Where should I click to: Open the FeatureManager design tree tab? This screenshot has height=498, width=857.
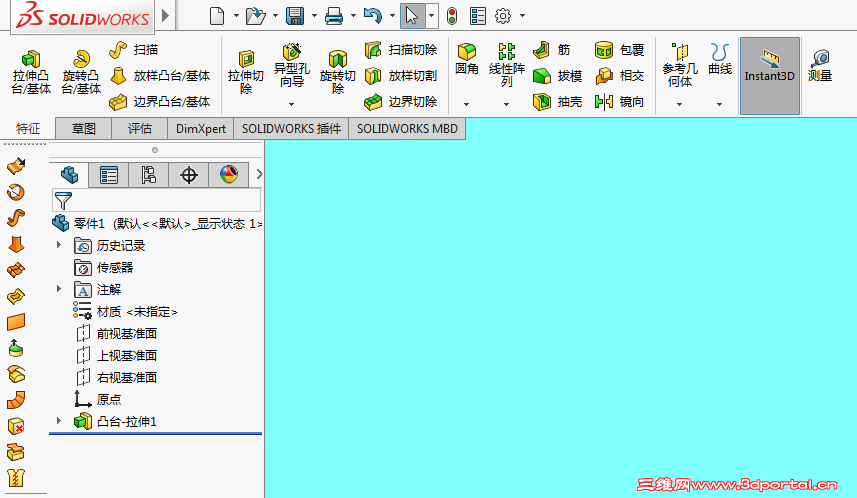[x=69, y=175]
